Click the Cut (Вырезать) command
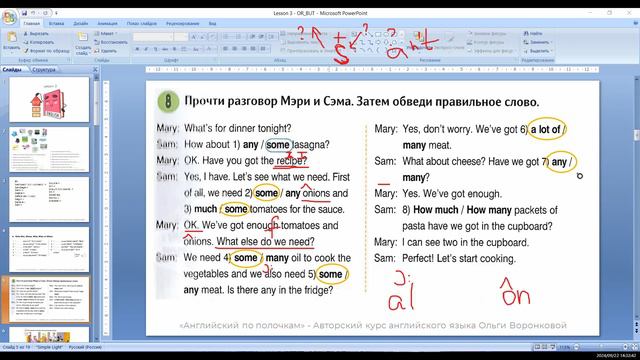Screen dimensions: 640x360 click(36, 34)
